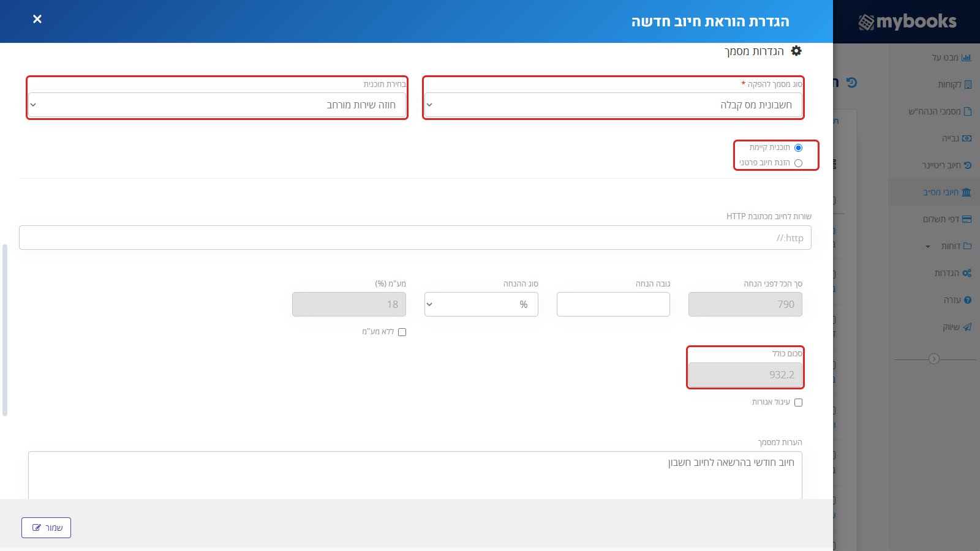Select the הזנת חיוב פרטני radio option
980x551 pixels.
coord(798,163)
